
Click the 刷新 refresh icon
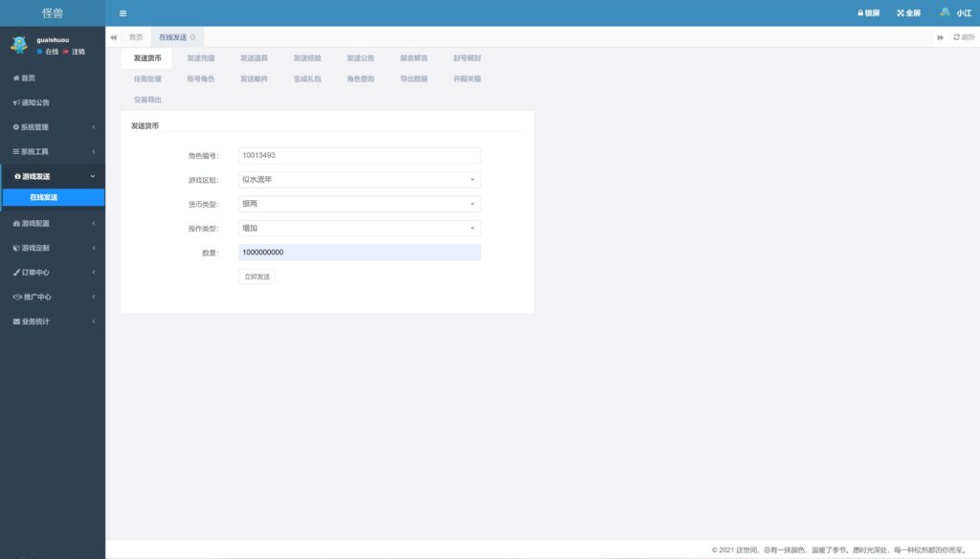956,37
